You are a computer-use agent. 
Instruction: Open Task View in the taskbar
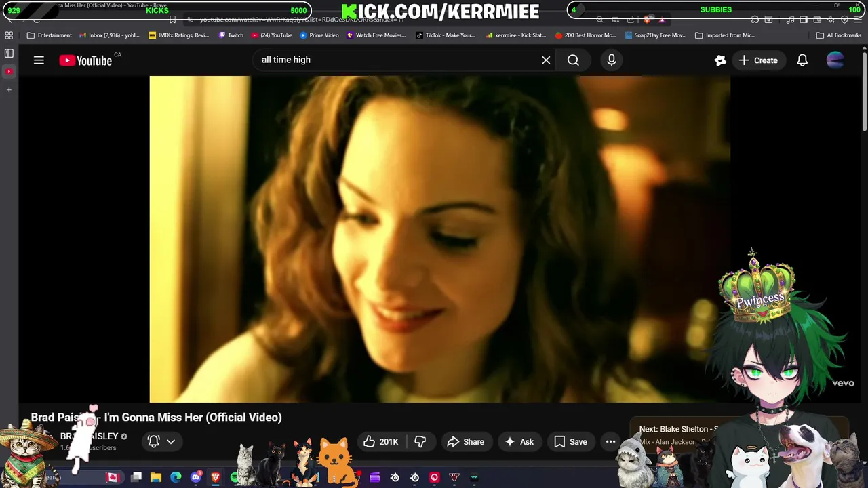[136, 478]
